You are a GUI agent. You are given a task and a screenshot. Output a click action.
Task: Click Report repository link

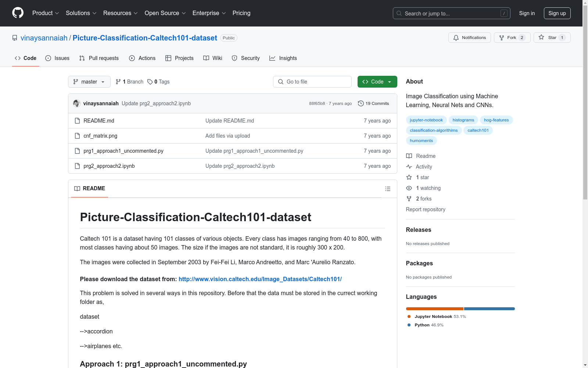coord(426,209)
